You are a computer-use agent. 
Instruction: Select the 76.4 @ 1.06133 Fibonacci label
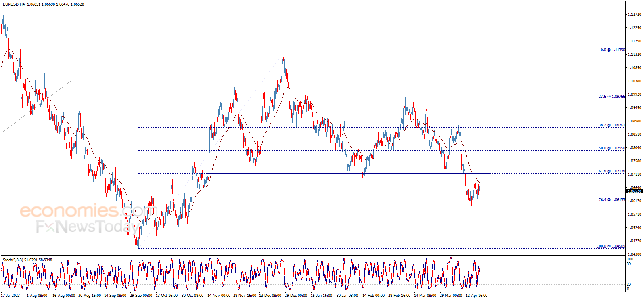point(612,200)
